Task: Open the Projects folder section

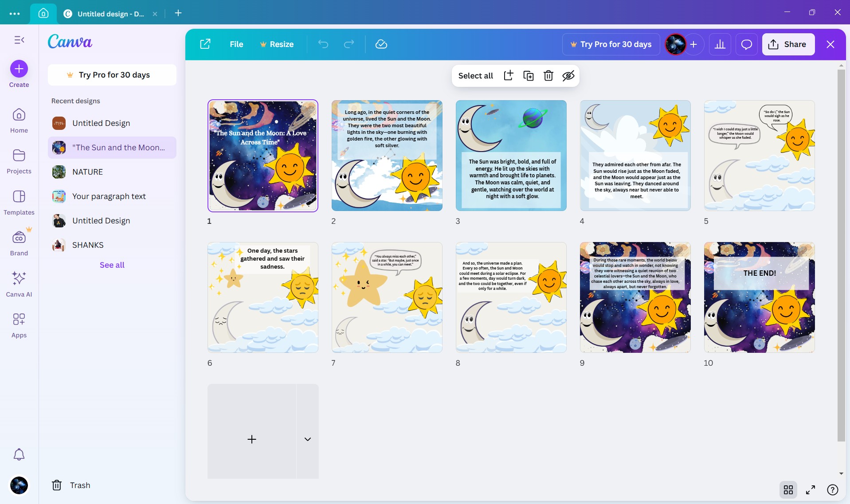Action: pos(19,161)
